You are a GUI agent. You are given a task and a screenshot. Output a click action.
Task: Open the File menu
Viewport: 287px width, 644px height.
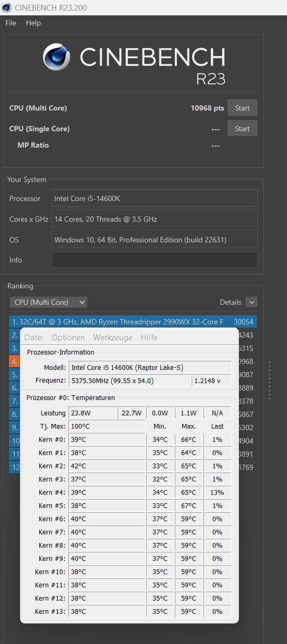pos(11,23)
